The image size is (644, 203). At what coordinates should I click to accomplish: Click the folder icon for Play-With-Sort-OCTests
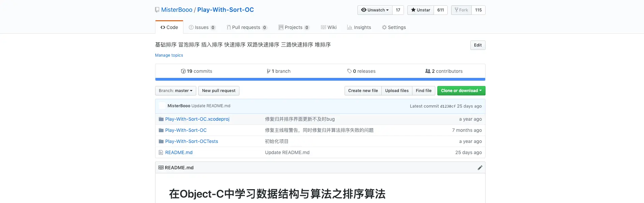click(161, 141)
